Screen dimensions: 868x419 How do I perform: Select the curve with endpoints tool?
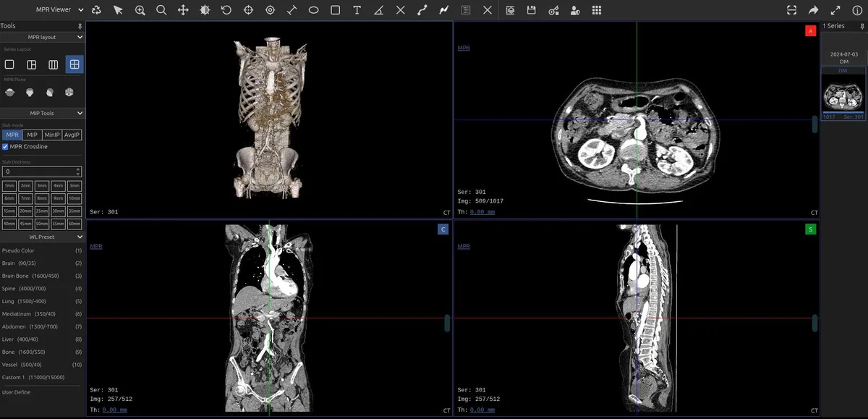click(422, 10)
